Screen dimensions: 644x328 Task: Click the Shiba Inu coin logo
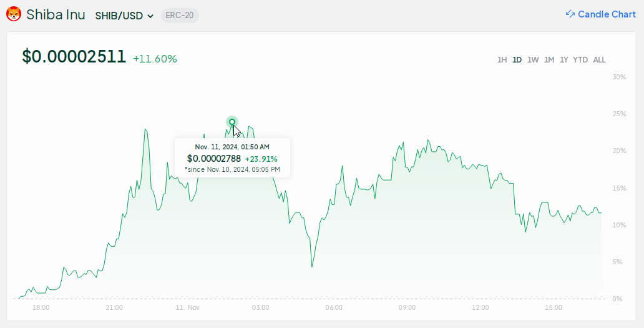(x=14, y=14)
